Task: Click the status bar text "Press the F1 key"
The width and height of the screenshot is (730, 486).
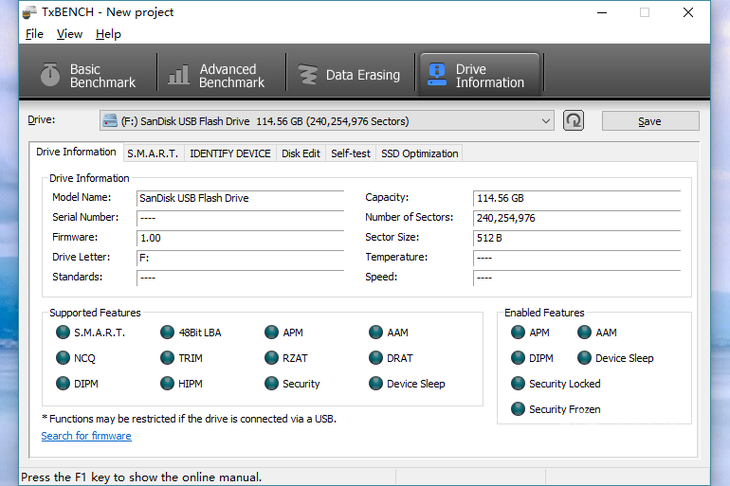Action: click(142, 477)
